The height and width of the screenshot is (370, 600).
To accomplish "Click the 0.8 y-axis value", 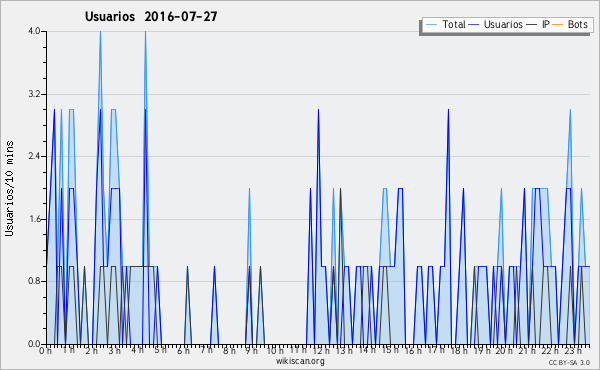I will 34,281.
